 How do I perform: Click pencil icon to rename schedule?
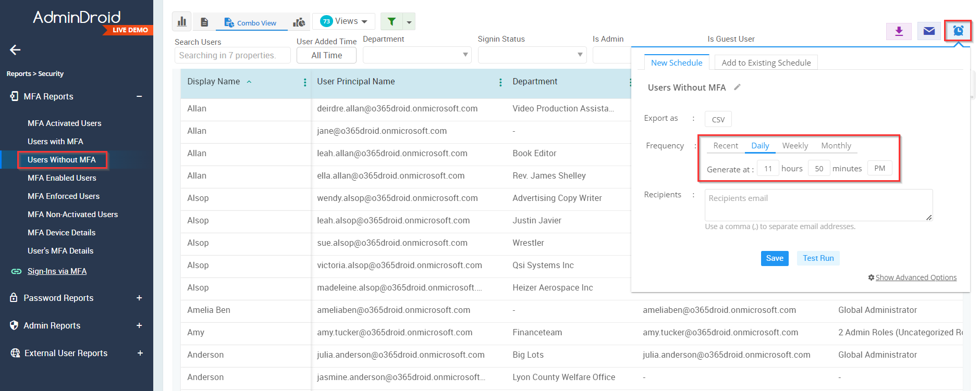coord(737,87)
